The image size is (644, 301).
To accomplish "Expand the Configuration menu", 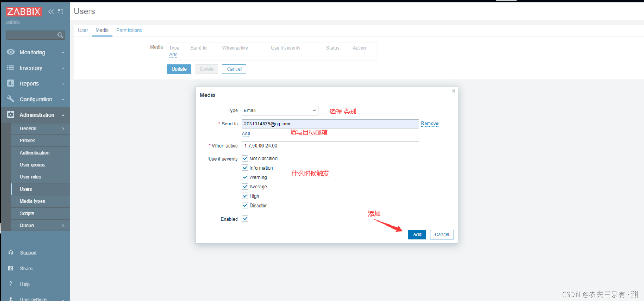I will 63,99.
